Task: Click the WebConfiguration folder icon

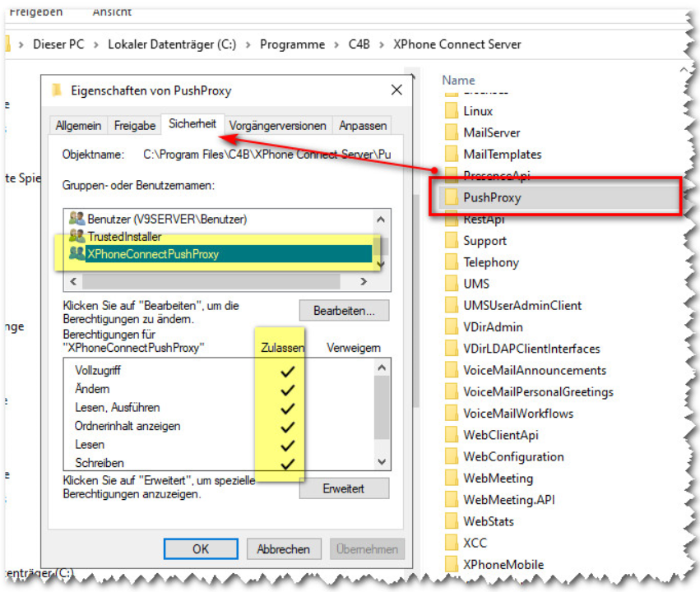Action: tap(452, 456)
